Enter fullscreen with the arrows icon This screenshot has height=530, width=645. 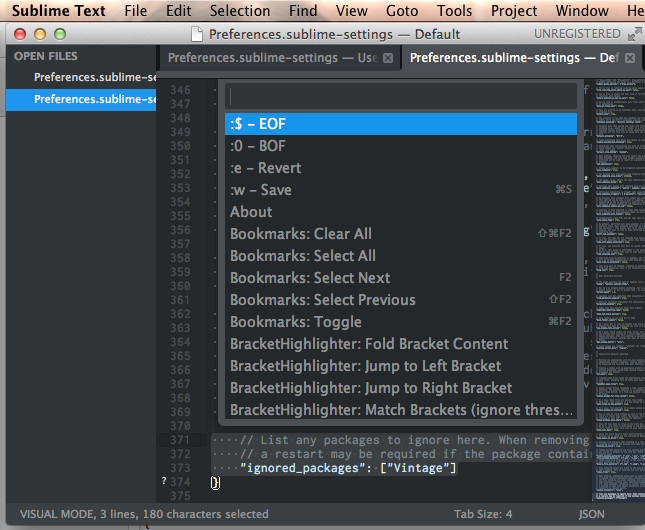[635, 34]
